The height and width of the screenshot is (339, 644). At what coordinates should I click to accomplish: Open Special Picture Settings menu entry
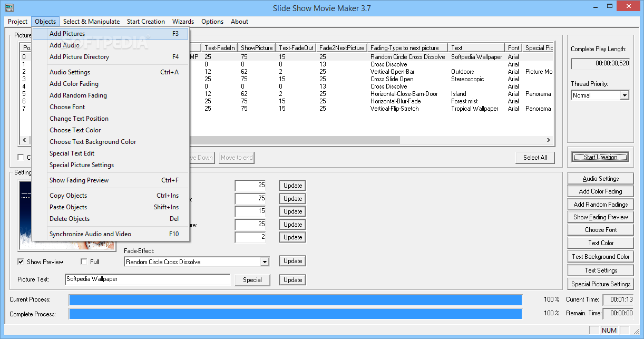click(x=111, y=165)
